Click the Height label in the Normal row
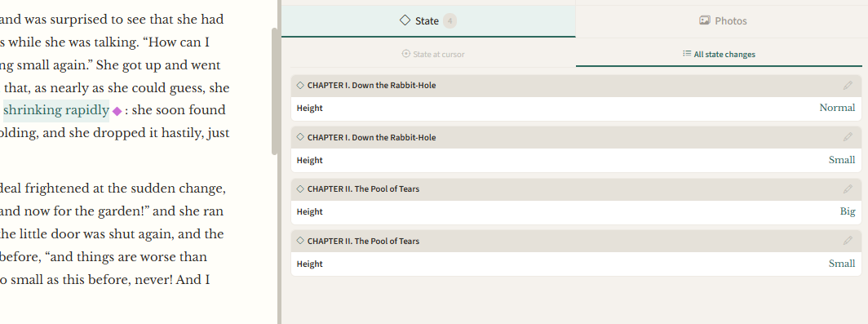Image resolution: width=868 pixels, height=324 pixels. [309, 109]
